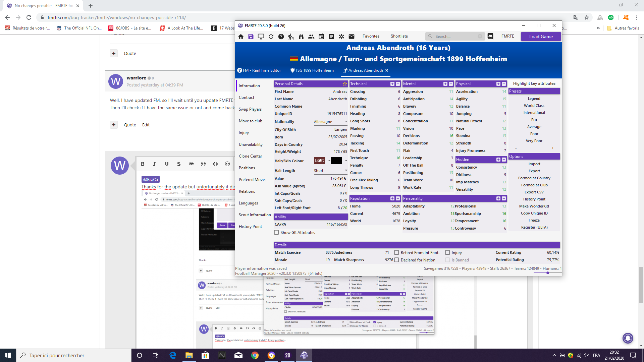
Task: Click the Discord chat icon beside search
Action: click(x=490, y=36)
